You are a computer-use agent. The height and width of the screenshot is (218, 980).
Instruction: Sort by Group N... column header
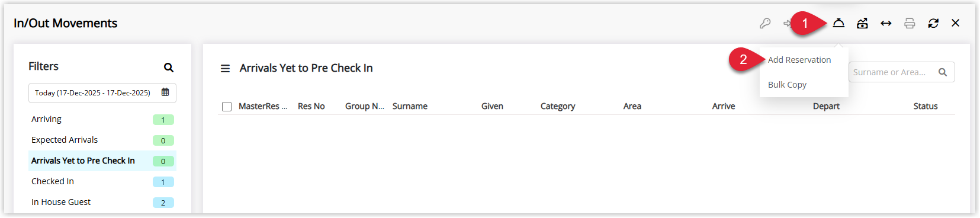tap(365, 106)
